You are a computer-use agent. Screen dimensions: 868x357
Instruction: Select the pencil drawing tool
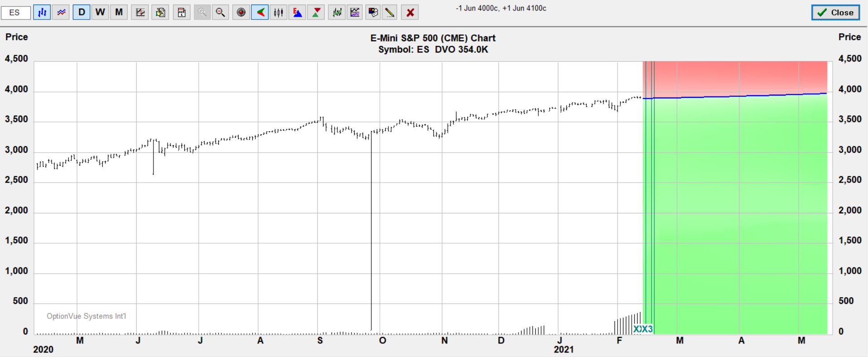(x=389, y=13)
